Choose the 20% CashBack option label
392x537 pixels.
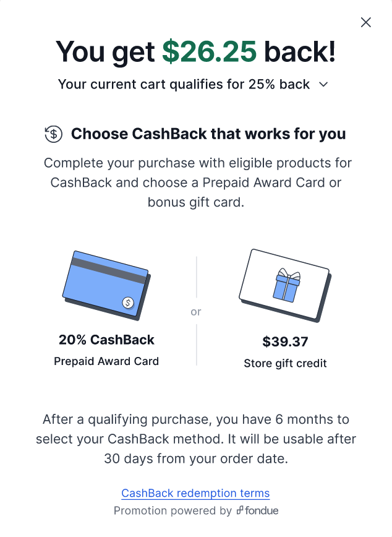106,340
